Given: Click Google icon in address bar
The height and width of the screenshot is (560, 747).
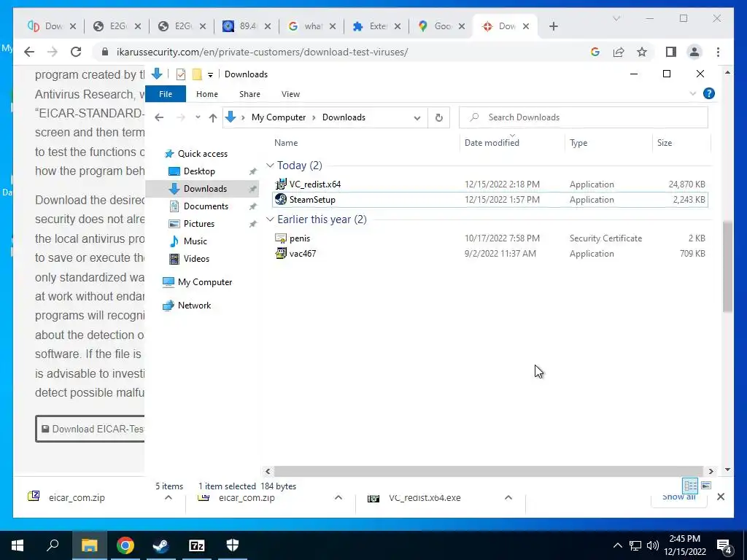Looking at the screenshot, I should pyautogui.click(x=595, y=52).
